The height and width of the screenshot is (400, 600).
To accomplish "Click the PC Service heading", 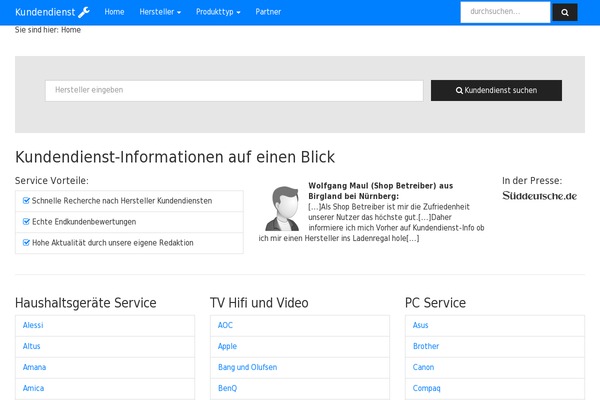I will click(x=435, y=303).
